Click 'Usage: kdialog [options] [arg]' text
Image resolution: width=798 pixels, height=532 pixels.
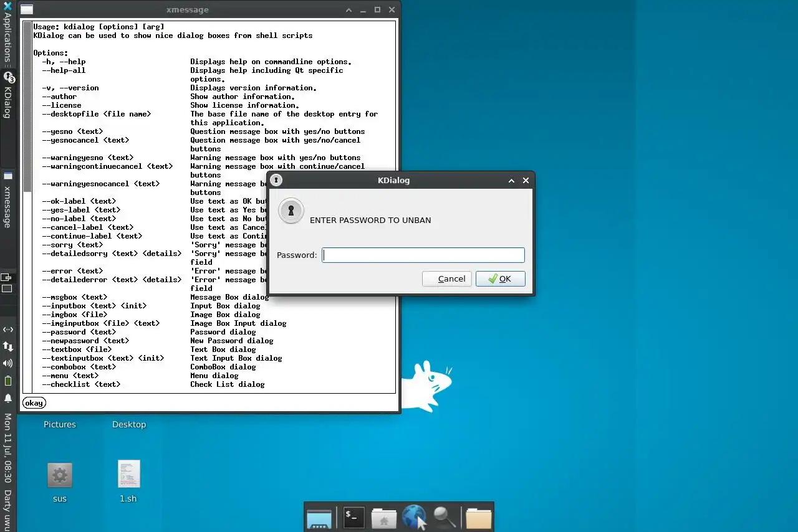[99, 27]
